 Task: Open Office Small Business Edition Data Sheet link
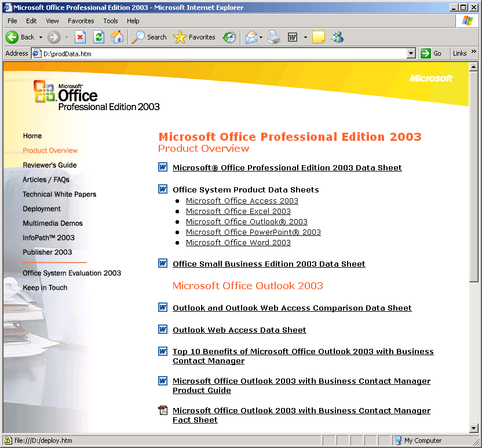point(269,264)
